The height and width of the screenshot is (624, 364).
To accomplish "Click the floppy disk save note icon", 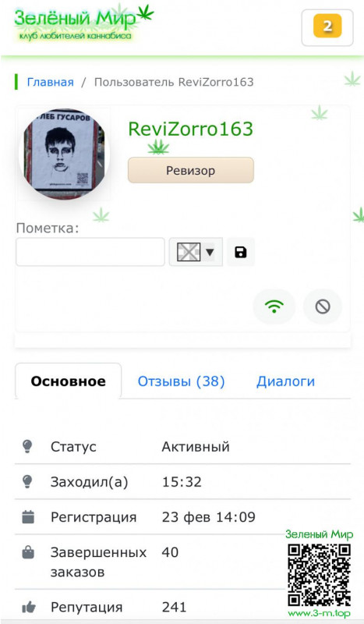I will point(241,252).
